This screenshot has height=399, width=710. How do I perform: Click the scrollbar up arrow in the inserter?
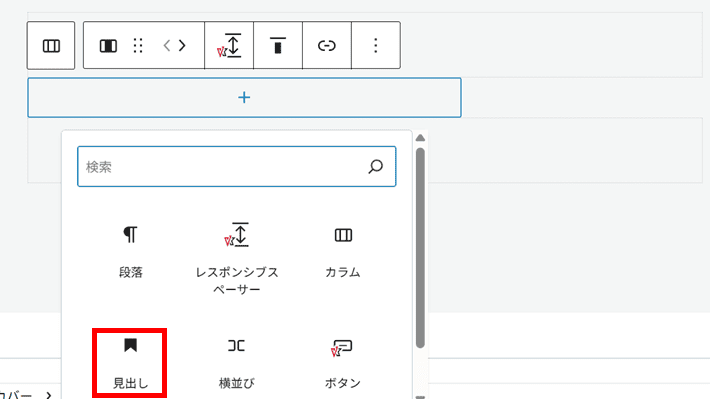[x=420, y=138]
